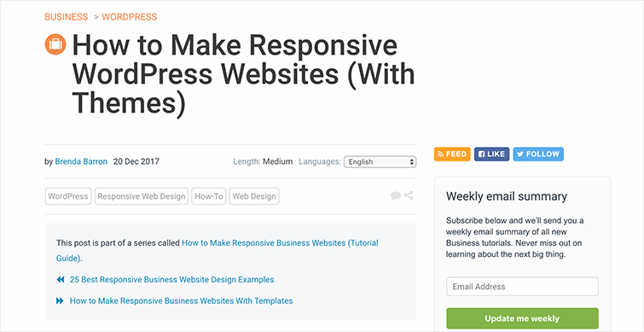Click the Twitter FOLLOW button
Viewport: 644px width, 332px height.
(538, 154)
